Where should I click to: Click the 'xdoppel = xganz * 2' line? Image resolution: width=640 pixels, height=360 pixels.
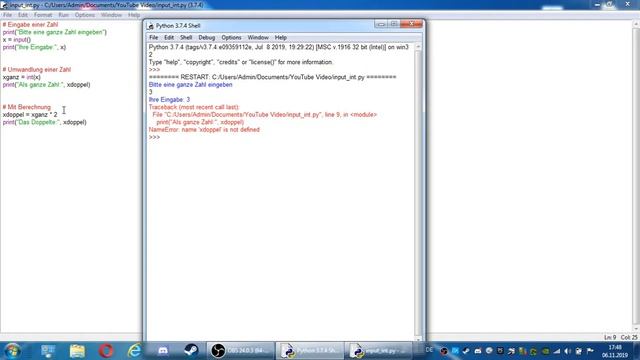30,115
